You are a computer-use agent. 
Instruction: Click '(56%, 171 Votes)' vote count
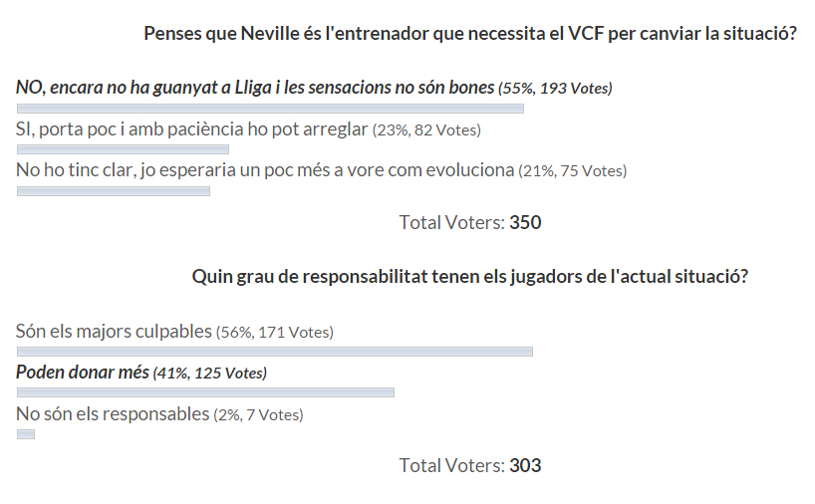(275, 332)
